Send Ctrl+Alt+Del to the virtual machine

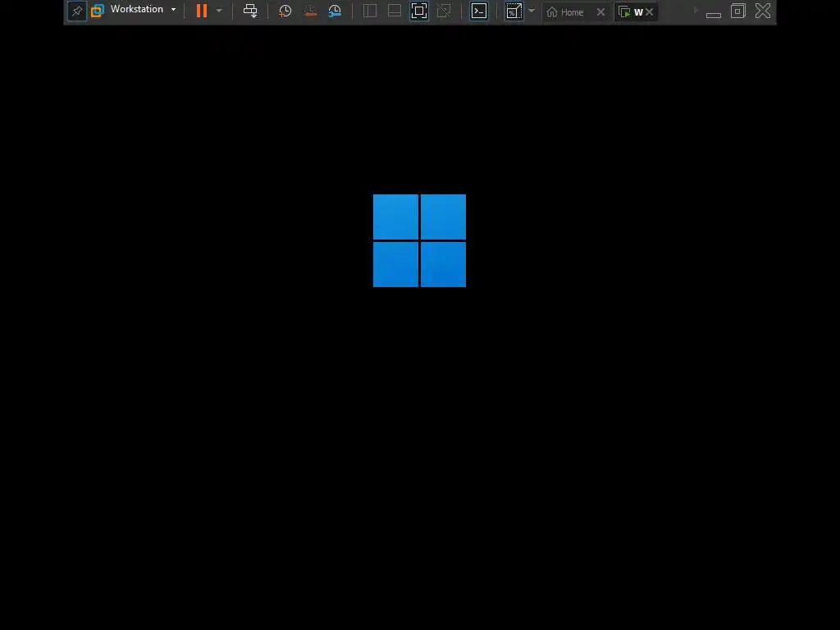pos(250,11)
